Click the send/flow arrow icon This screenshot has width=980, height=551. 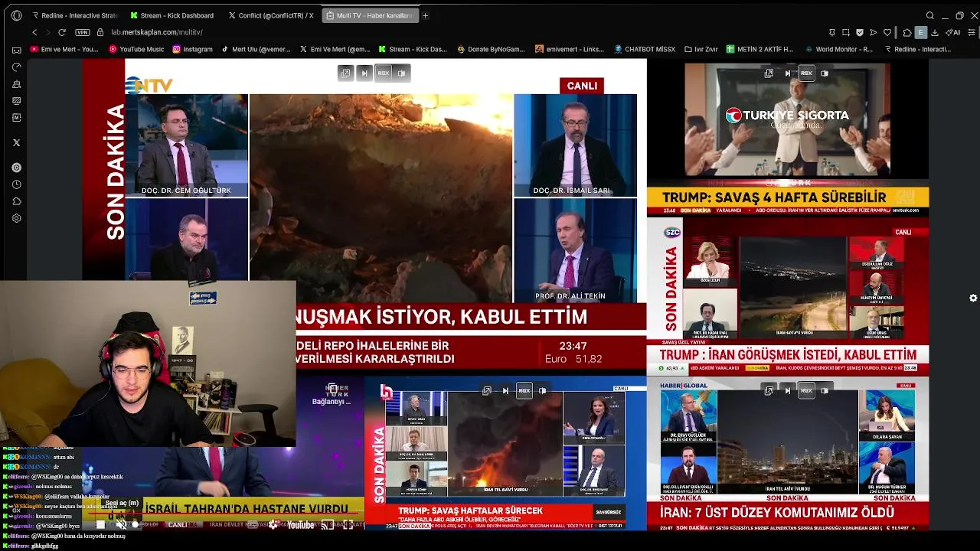(x=874, y=32)
